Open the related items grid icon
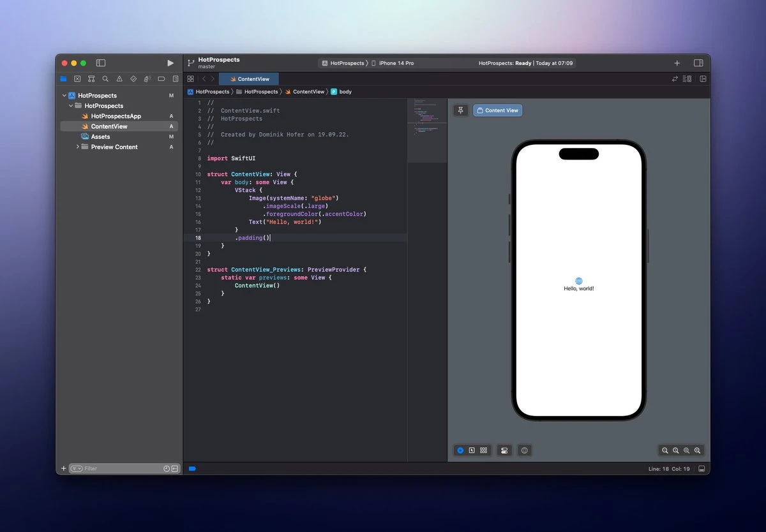The image size is (766, 532). (x=190, y=79)
